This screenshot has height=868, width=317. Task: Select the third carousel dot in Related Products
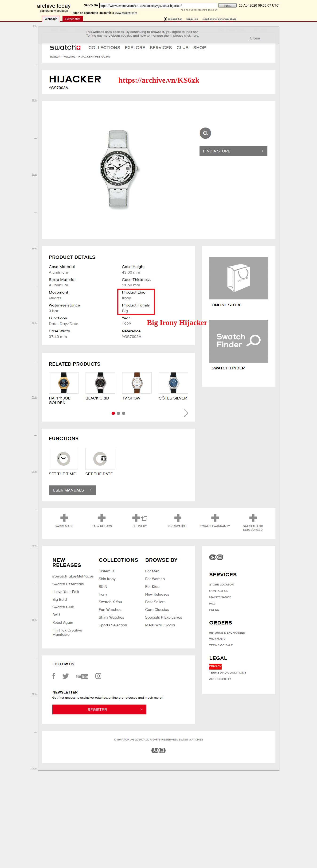(x=124, y=413)
